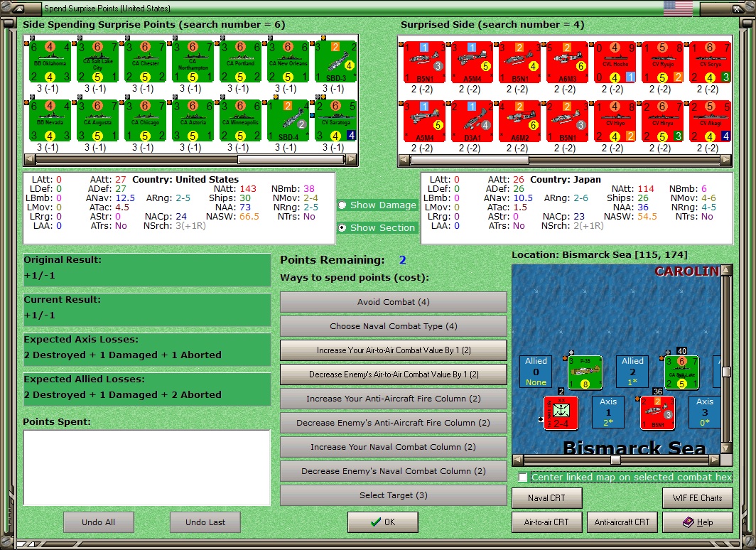Click the Japanese B5N1 unit on map
This screenshot has height=550, width=756.
click(x=658, y=412)
